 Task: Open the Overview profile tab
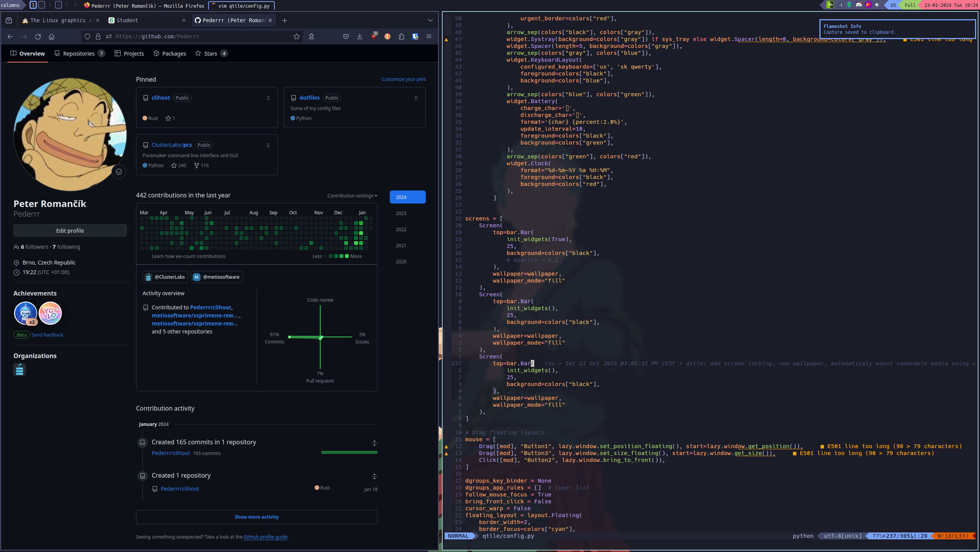click(28, 54)
